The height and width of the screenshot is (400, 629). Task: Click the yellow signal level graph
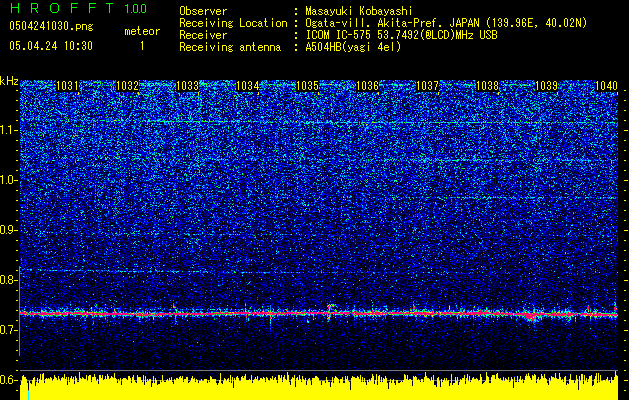pyautogui.click(x=319, y=386)
